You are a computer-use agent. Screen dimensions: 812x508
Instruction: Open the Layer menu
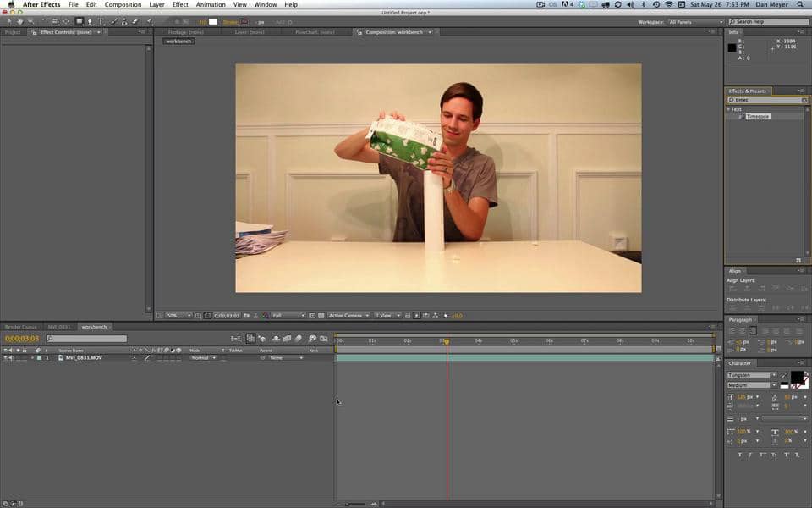[157, 4]
